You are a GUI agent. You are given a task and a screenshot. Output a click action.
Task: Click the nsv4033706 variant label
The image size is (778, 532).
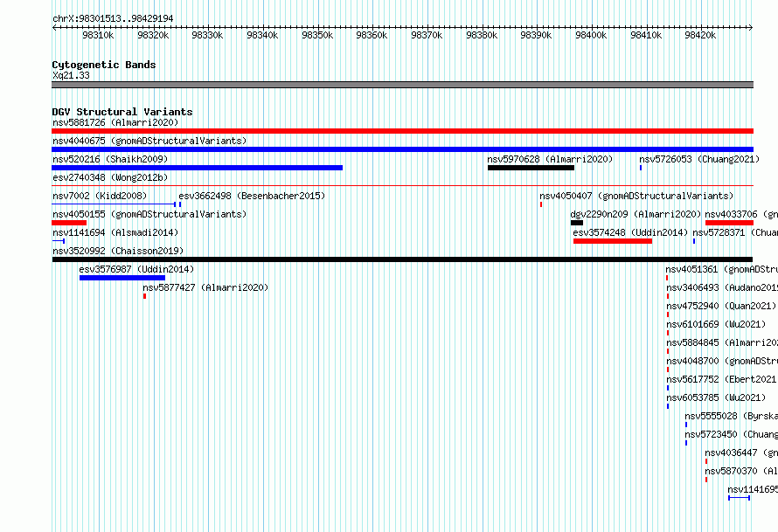point(741,214)
